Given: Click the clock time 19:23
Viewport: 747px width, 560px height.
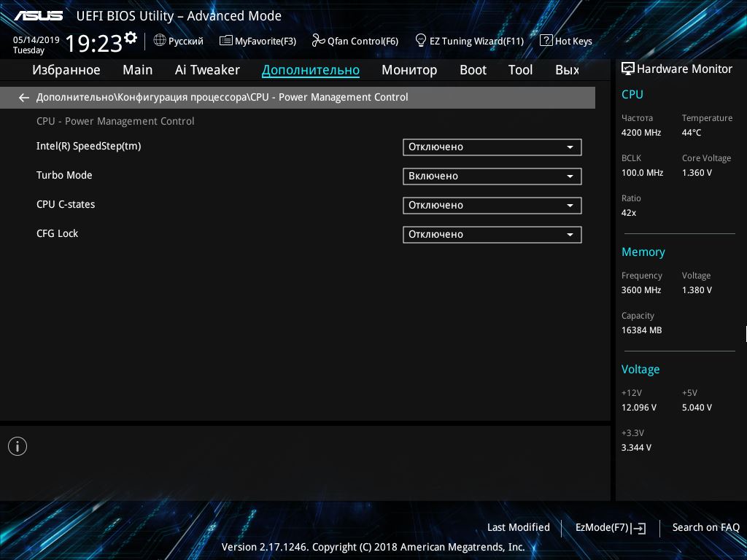Looking at the screenshot, I should tap(94, 43).
